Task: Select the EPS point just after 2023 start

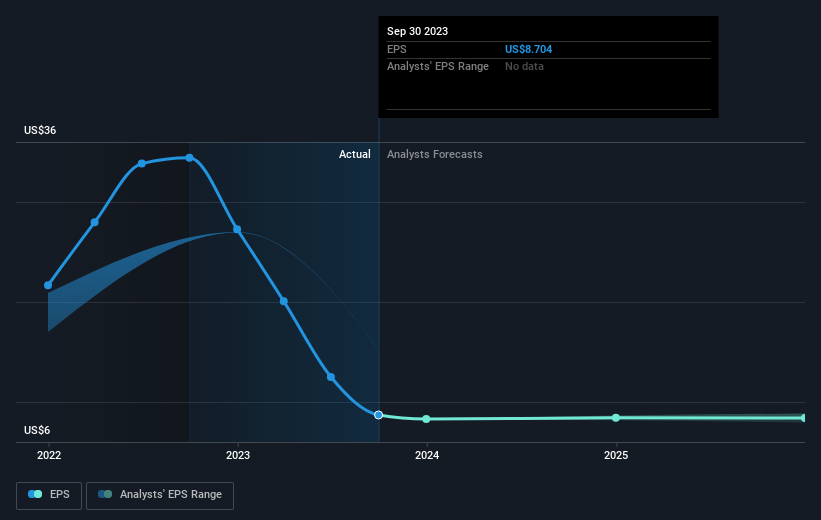Action: coord(284,301)
